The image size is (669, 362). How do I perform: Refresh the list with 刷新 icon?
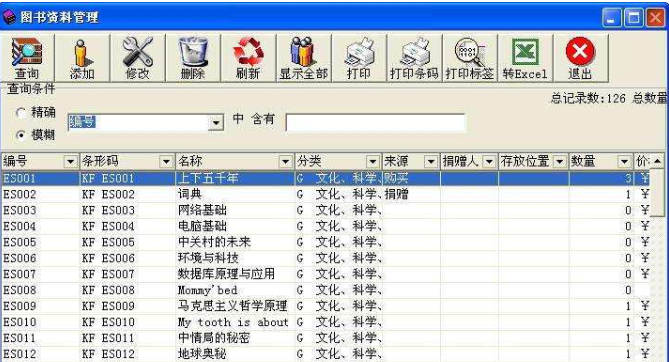(x=248, y=58)
